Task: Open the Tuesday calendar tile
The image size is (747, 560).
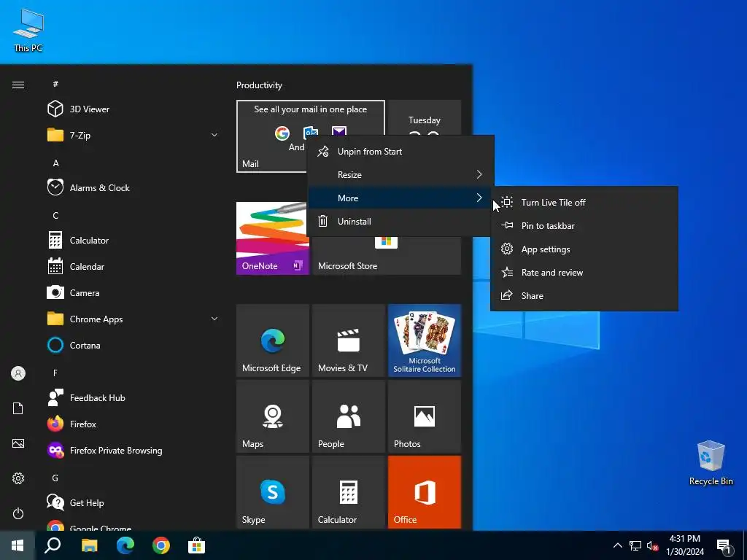Action: pyautogui.click(x=425, y=118)
